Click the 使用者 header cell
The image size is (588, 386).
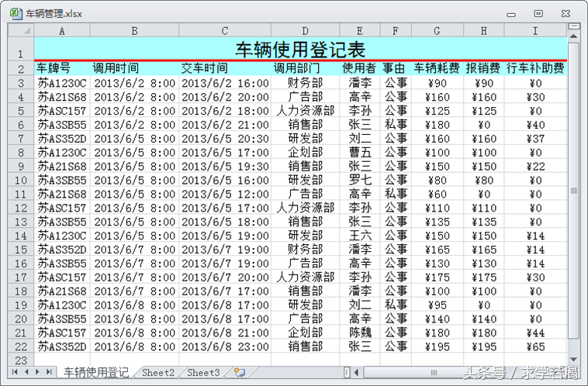pyautogui.click(x=360, y=68)
